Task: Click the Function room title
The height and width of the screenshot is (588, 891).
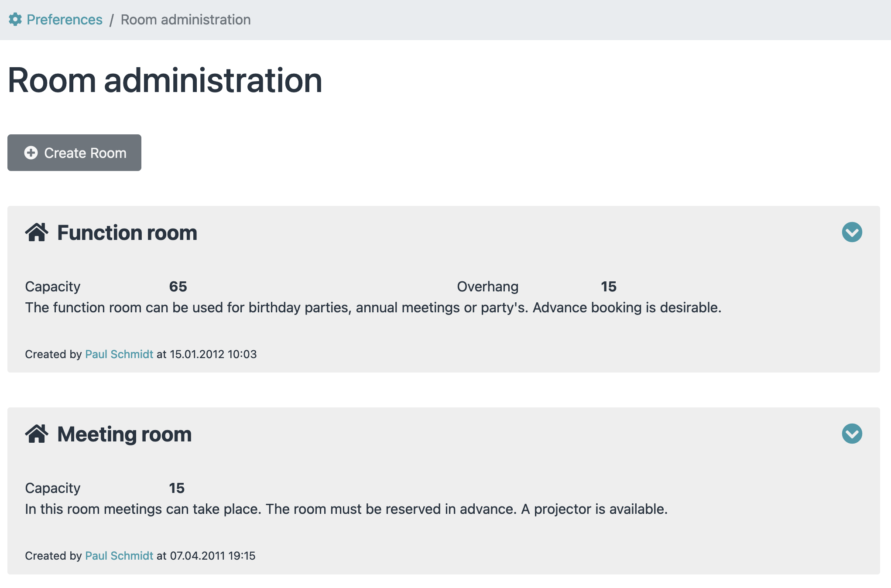Action: pyautogui.click(x=127, y=232)
